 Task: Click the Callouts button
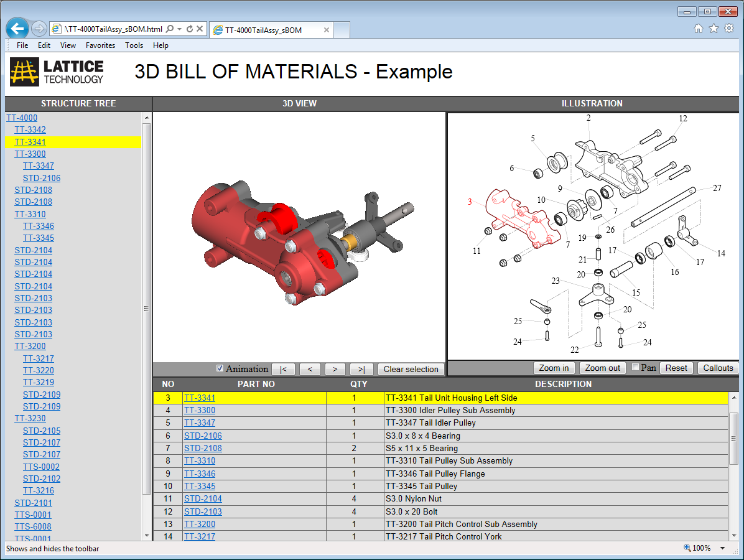(x=718, y=368)
